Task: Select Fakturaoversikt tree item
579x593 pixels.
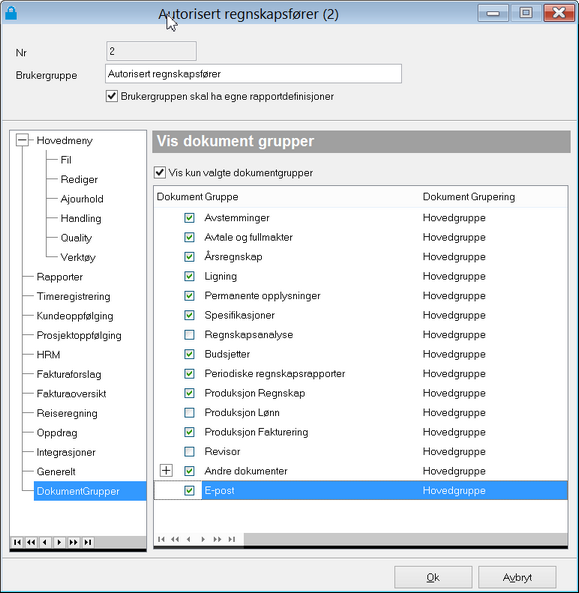Action: click(71, 394)
